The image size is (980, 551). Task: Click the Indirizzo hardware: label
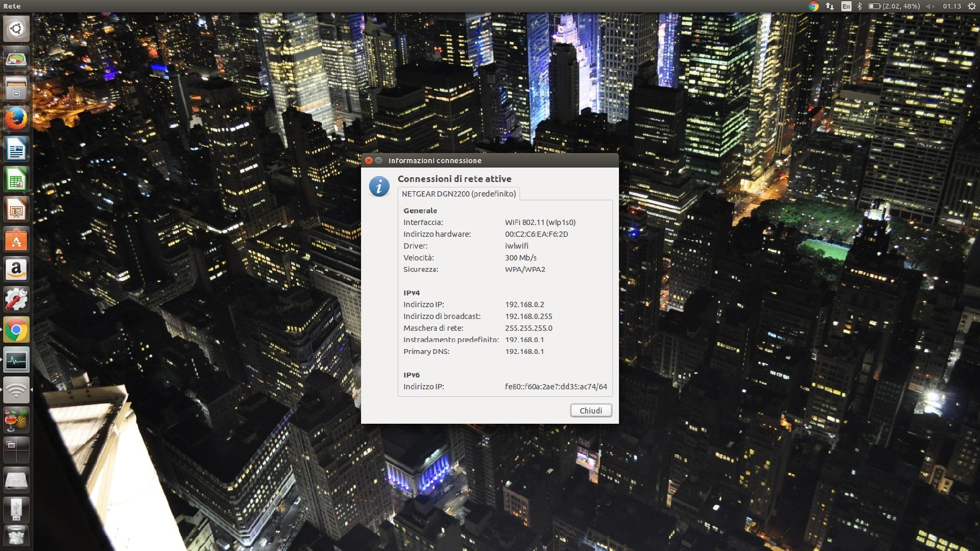[437, 234]
